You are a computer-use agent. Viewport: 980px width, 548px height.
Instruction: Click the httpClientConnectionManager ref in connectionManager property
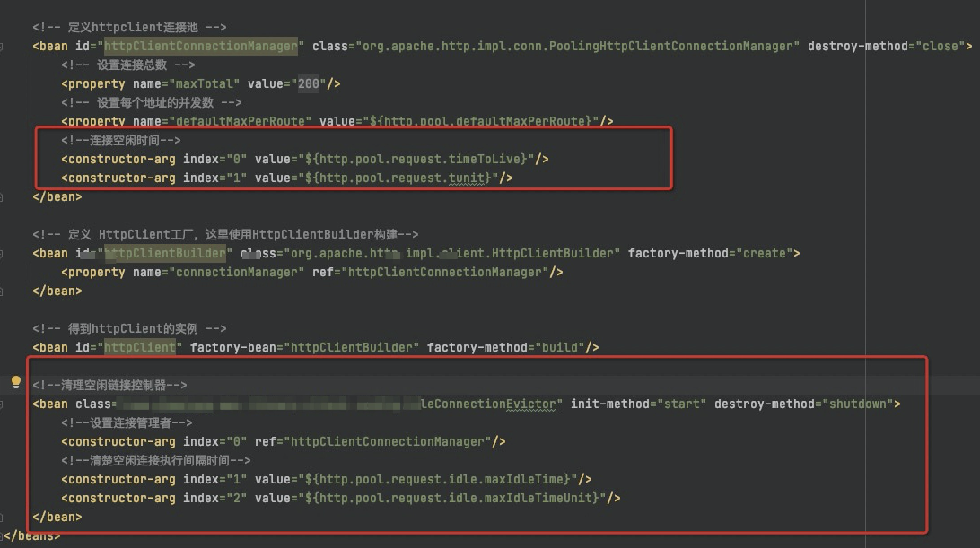pos(445,272)
